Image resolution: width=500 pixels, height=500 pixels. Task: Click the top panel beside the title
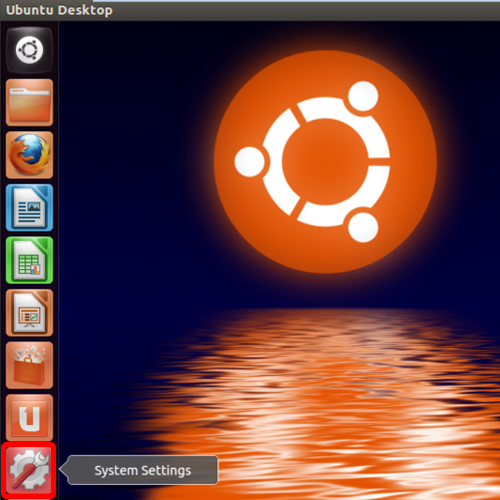[x=300, y=11]
